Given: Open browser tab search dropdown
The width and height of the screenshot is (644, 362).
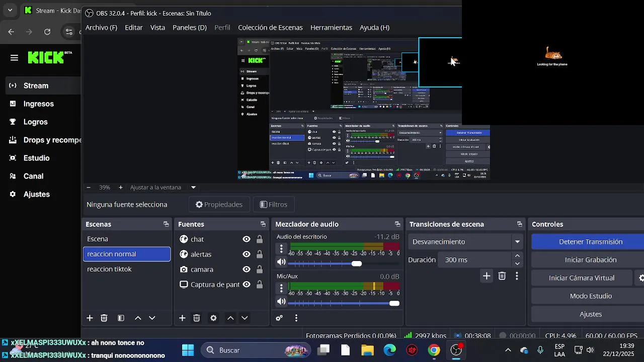Looking at the screenshot, I should tap(10, 10).
